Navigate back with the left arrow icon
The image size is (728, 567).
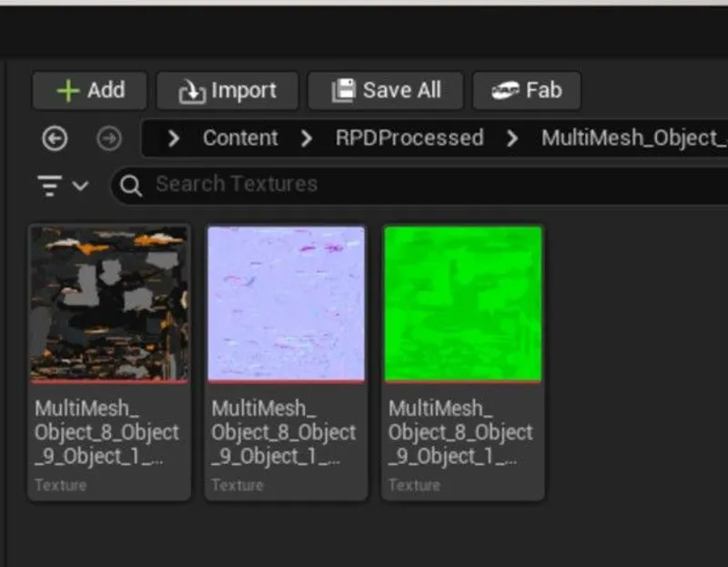tap(55, 138)
